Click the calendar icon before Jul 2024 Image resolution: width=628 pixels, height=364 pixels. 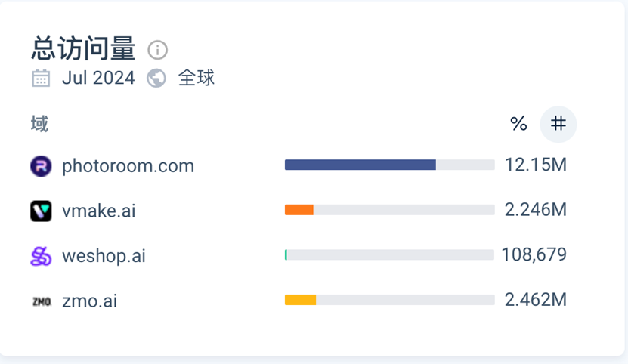pyautogui.click(x=41, y=78)
